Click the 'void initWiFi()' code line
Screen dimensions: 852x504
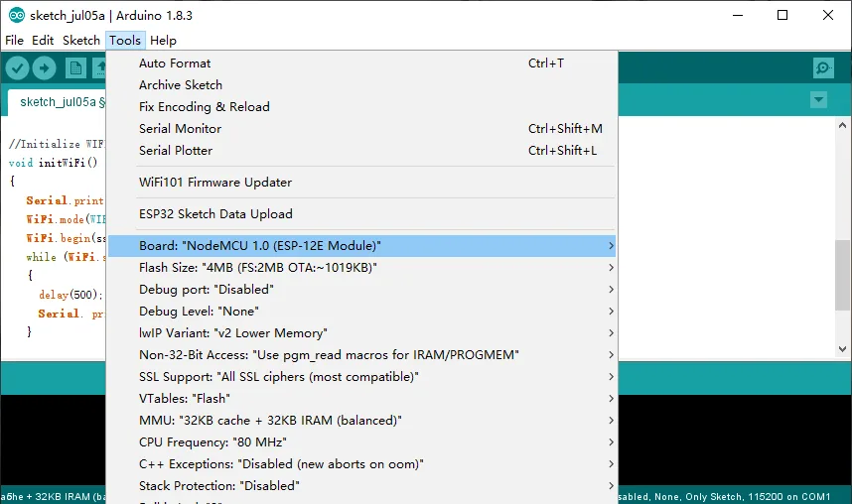pyautogui.click(x=53, y=163)
